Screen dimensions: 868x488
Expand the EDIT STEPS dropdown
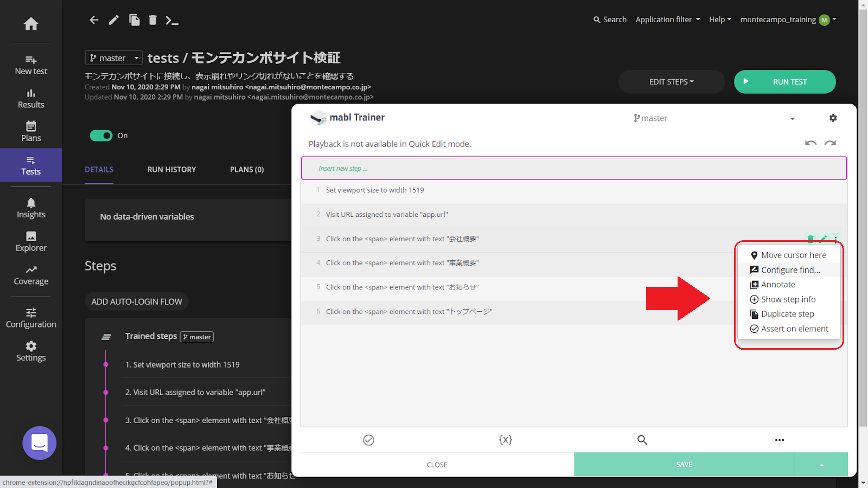pos(672,82)
